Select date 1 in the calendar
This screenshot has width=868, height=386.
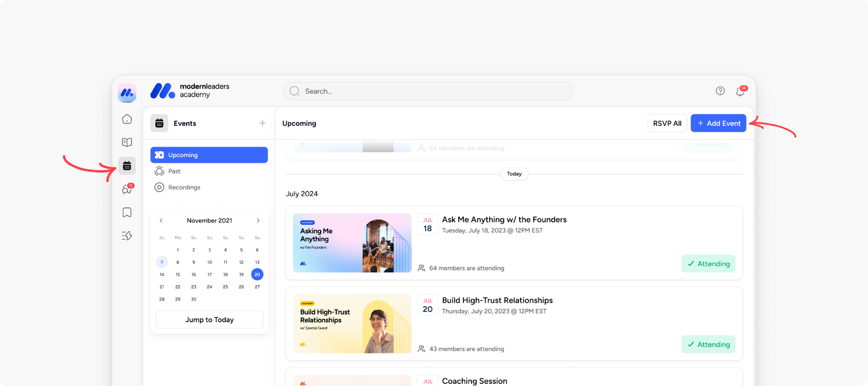click(x=177, y=250)
